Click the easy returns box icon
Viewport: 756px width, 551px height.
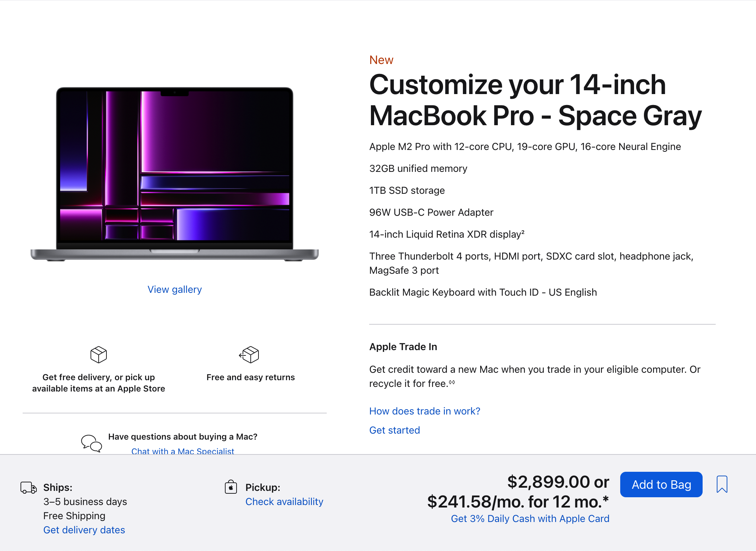(249, 354)
